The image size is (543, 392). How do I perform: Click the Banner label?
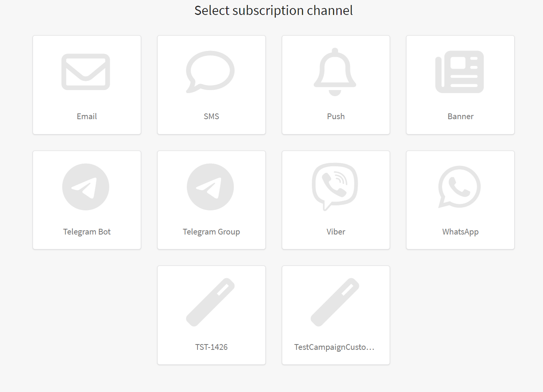point(461,116)
